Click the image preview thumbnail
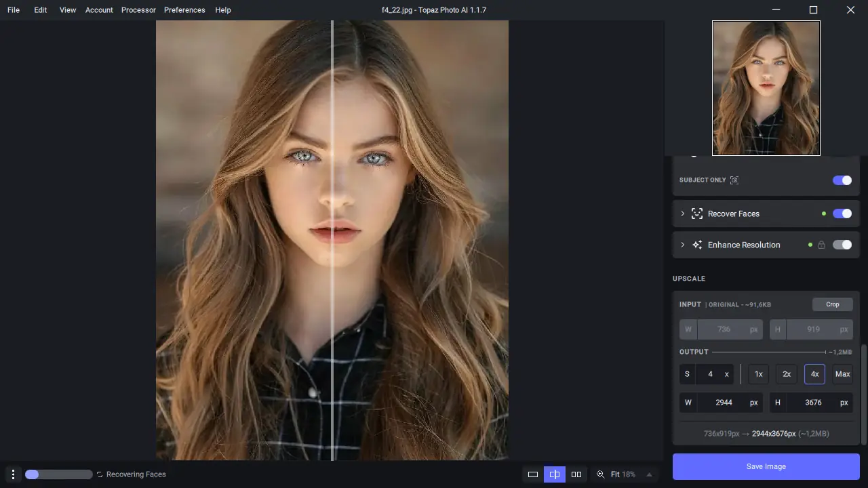This screenshot has width=868, height=488. coord(766,88)
